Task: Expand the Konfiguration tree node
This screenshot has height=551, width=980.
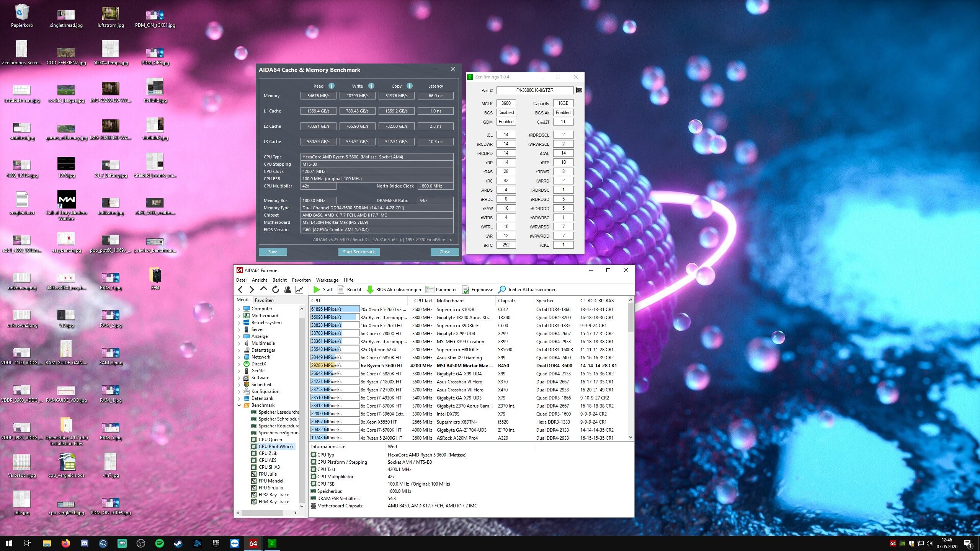Action: tap(239, 391)
